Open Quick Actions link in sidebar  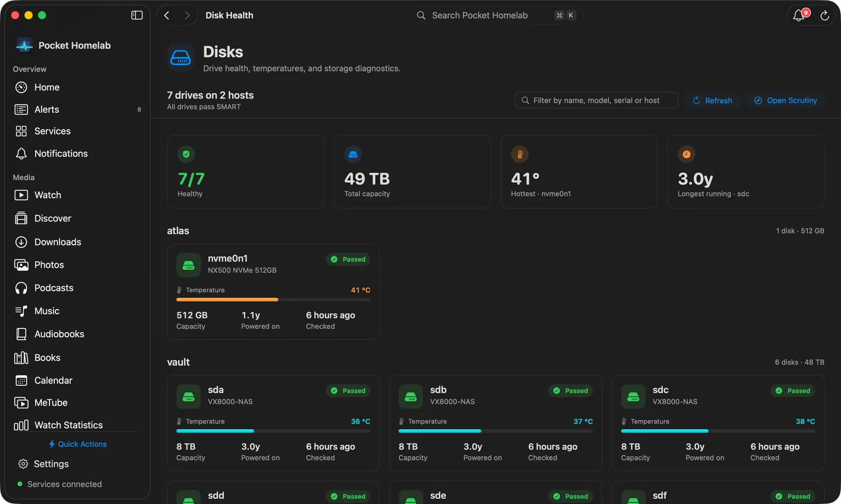tap(78, 444)
